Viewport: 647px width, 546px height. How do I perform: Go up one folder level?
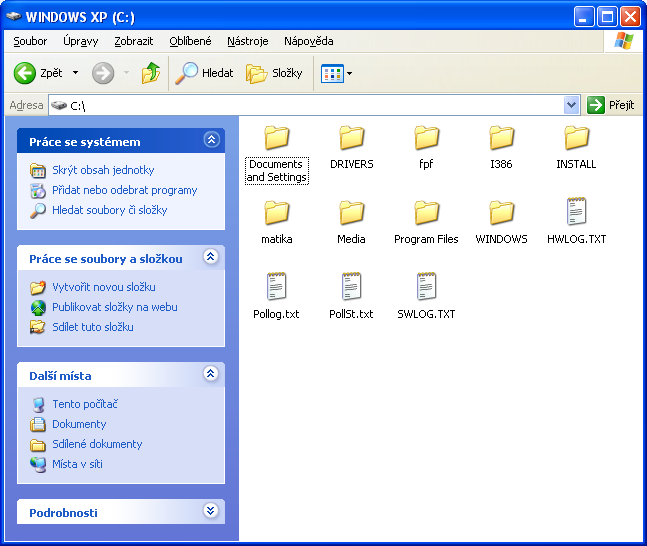pos(151,73)
